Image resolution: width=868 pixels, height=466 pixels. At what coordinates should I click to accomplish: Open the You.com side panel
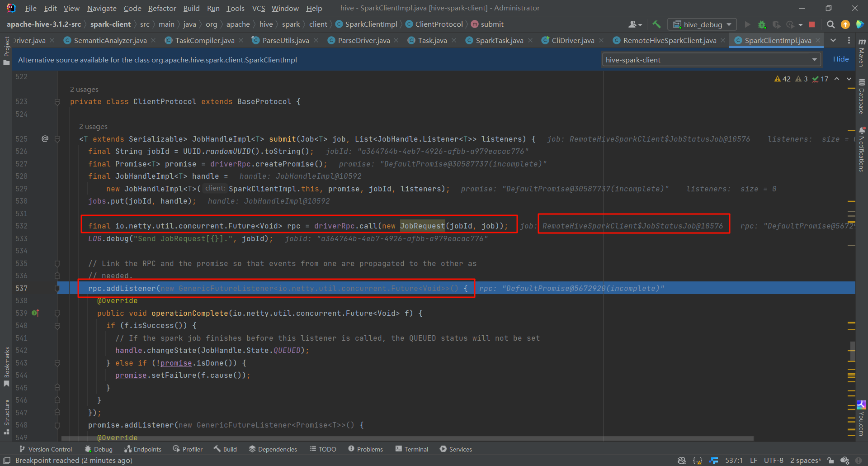tap(862, 418)
